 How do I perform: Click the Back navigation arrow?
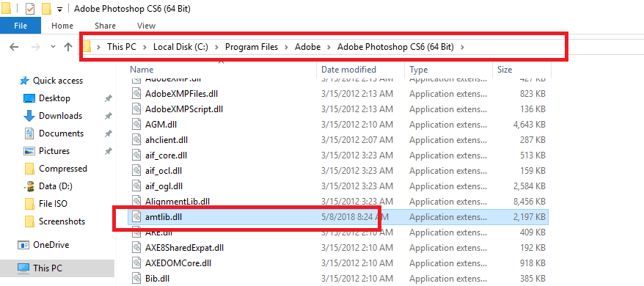click(14, 47)
